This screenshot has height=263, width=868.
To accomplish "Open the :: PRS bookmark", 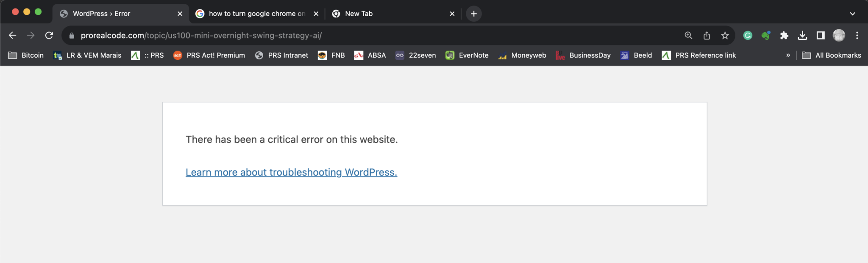I will coord(147,55).
